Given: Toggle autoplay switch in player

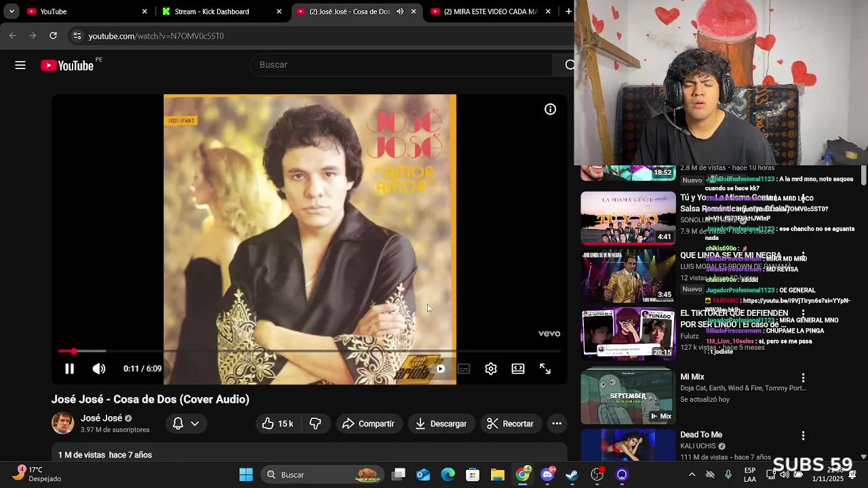Looking at the screenshot, I should tap(437, 369).
